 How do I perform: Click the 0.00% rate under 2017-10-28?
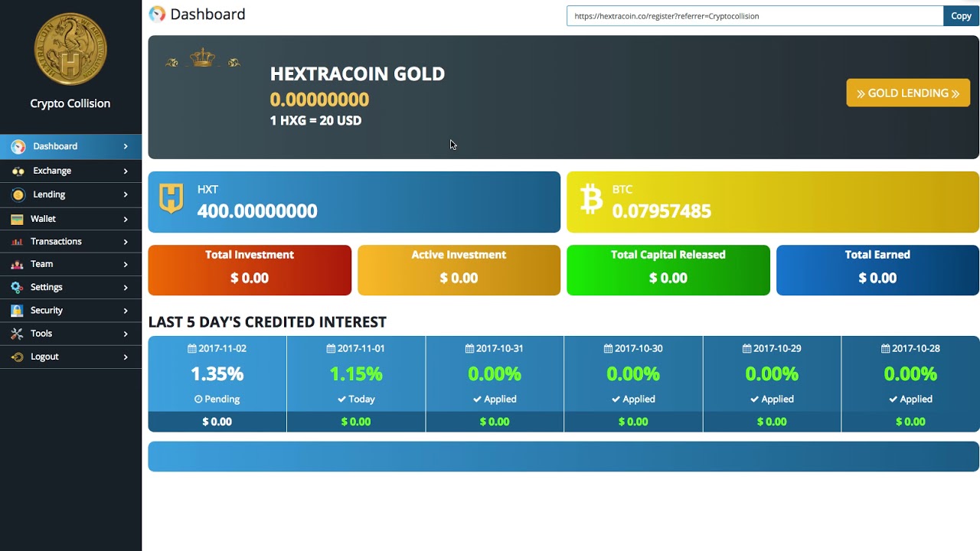(910, 374)
